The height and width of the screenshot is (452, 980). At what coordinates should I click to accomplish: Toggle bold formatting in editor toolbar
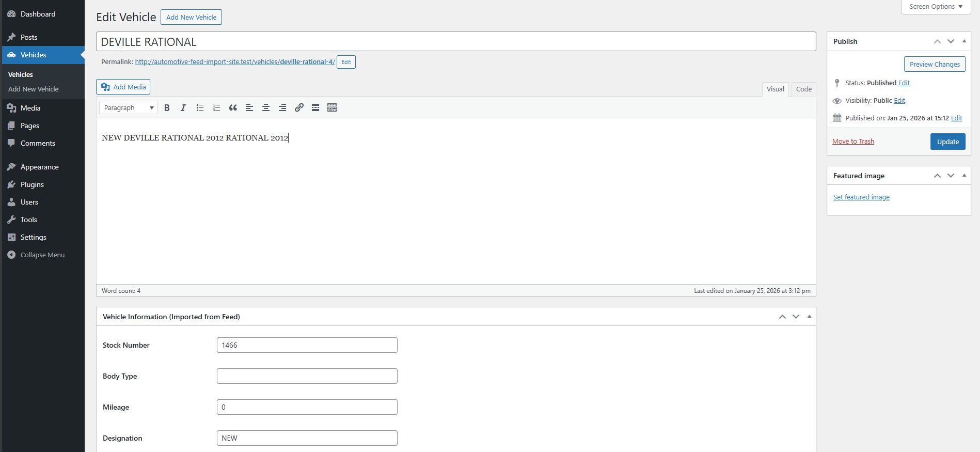point(167,107)
